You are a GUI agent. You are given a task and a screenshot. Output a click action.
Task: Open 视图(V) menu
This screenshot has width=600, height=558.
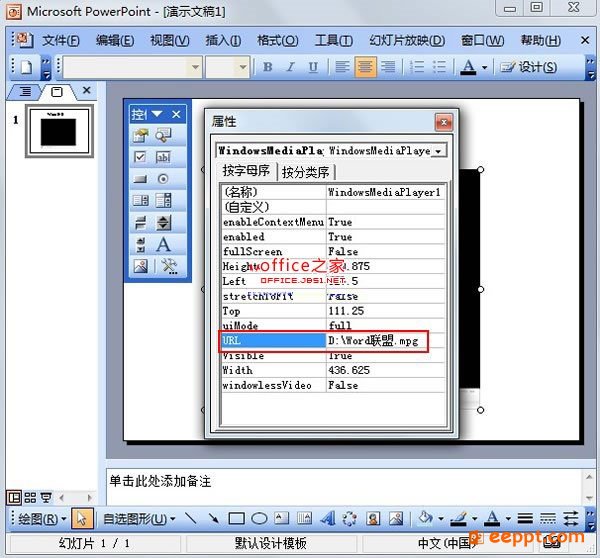(x=170, y=40)
